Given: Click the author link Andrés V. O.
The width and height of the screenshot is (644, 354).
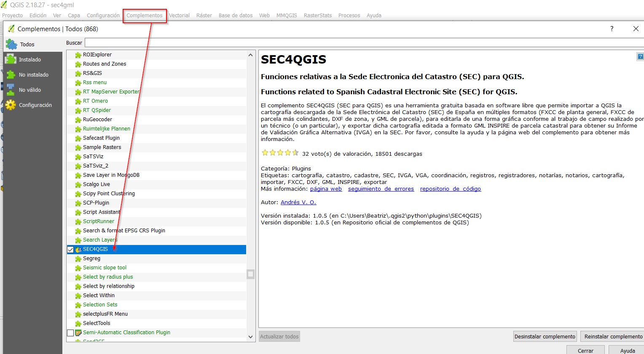Looking at the screenshot, I should [x=298, y=202].
